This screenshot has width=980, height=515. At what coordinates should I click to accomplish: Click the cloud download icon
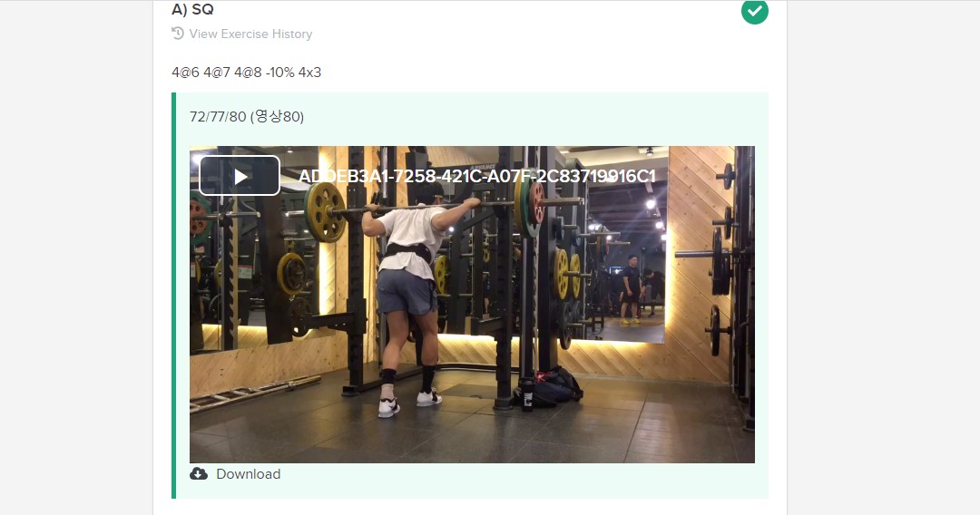199,474
